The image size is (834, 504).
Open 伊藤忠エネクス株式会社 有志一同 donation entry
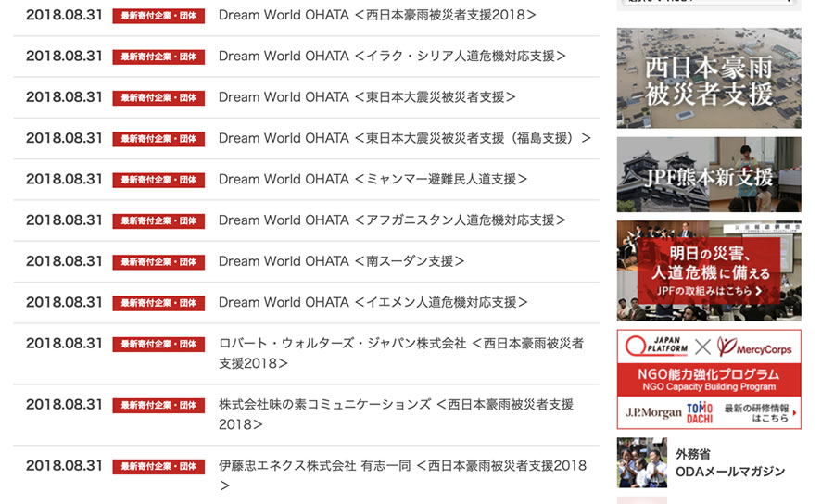tap(403, 474)
